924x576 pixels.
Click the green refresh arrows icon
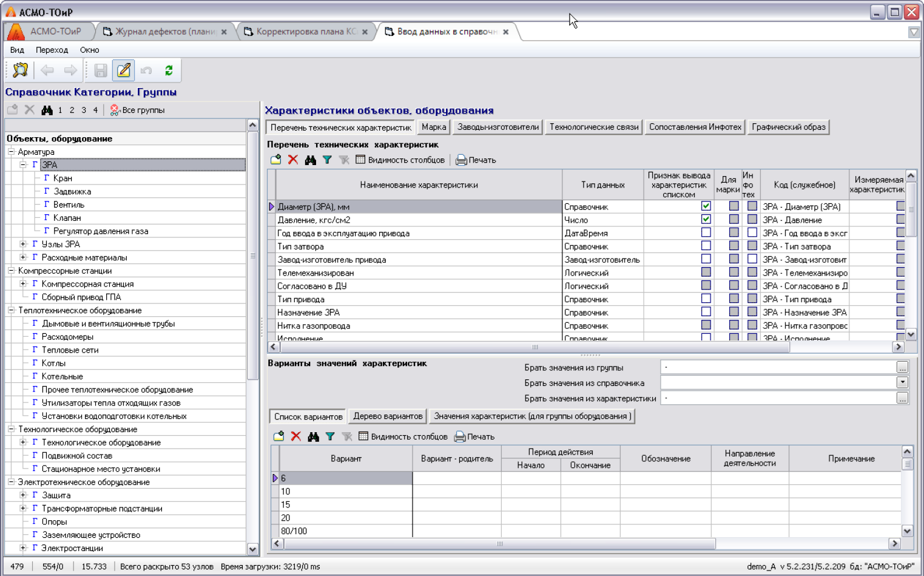point(169,70)
